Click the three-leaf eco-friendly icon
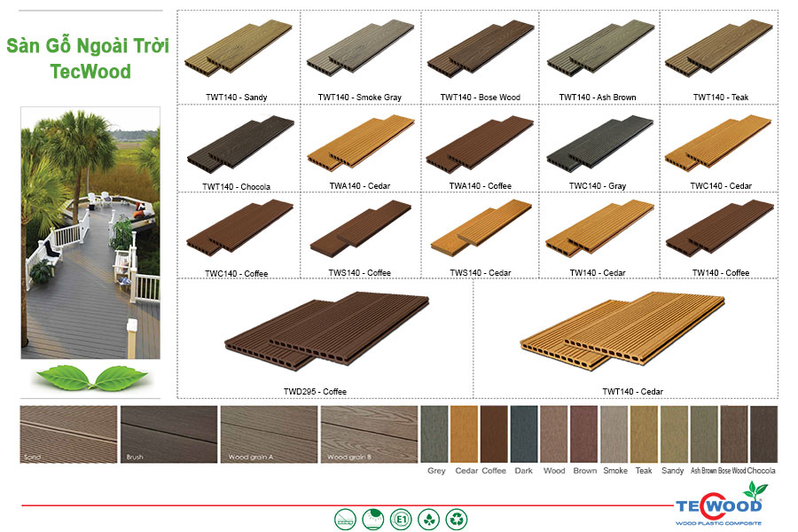This screenshot has height=532, width=798. pyautogui.click(x=428, y=520)
